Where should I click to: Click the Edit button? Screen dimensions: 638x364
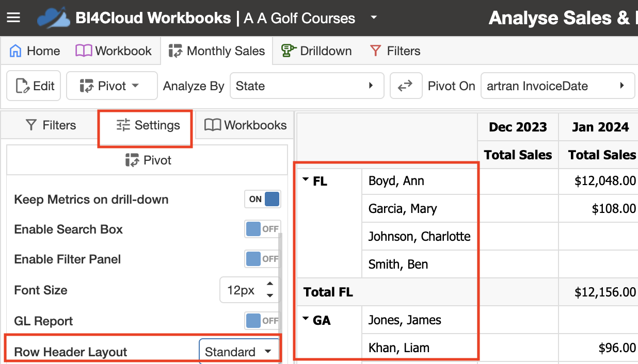pyautogui.click(x=34, y=86)
